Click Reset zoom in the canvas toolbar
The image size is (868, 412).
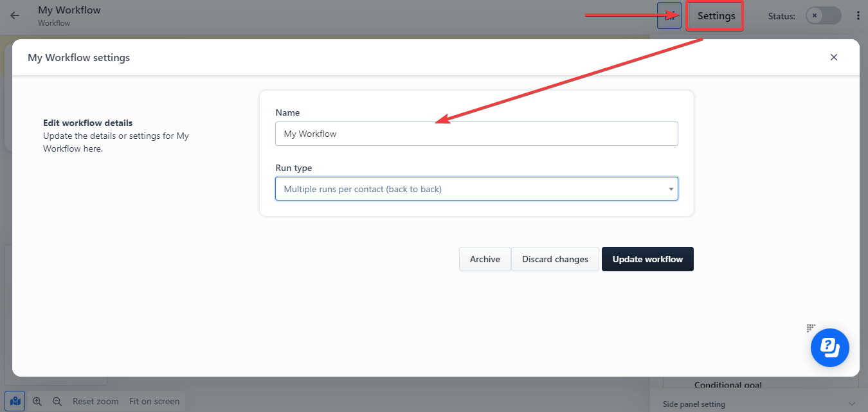[95, 400]
